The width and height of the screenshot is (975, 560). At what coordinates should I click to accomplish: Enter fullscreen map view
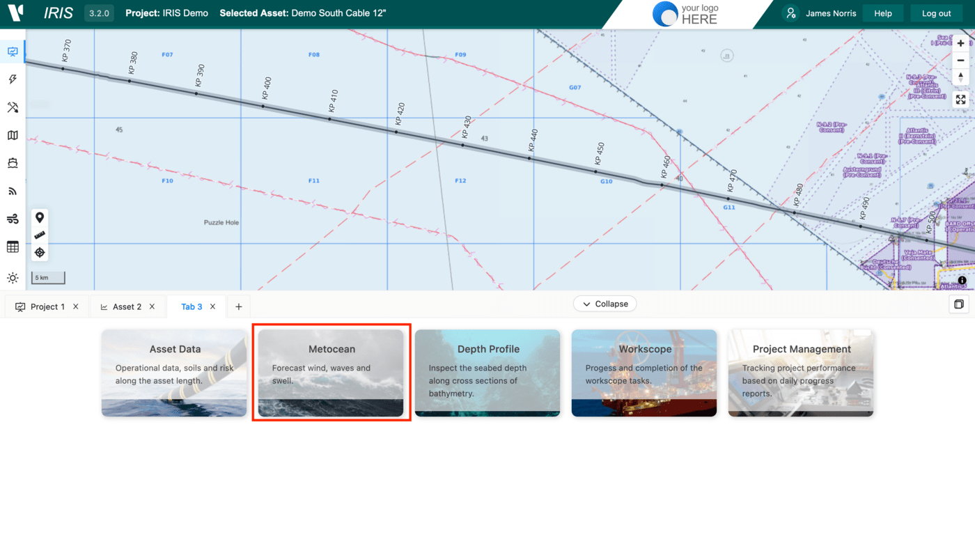pos(960,100)
